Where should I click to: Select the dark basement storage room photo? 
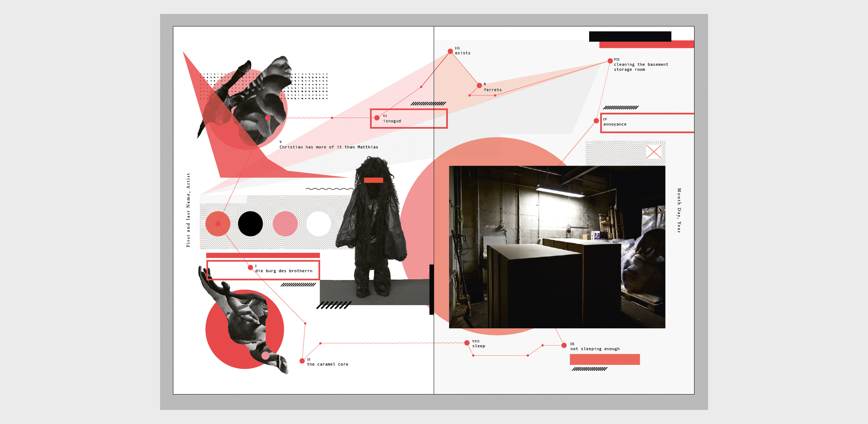tap(557, 247)
